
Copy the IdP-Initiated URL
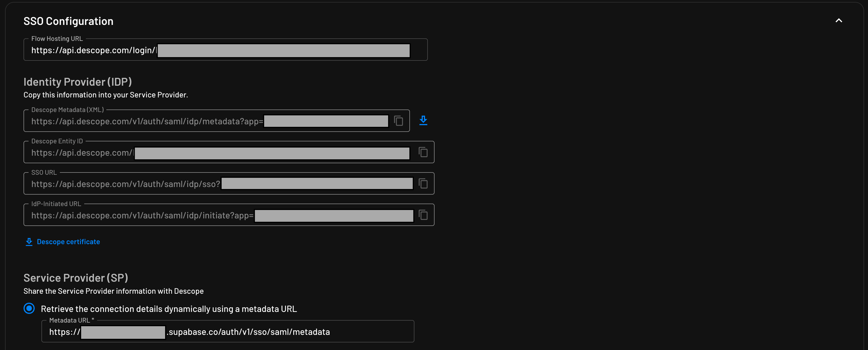click(x=423, y=215)
